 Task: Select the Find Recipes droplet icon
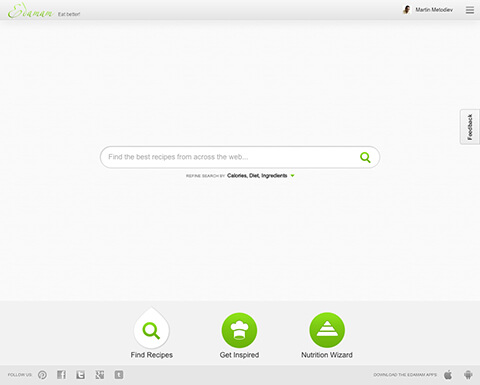(x=152, y=328)
